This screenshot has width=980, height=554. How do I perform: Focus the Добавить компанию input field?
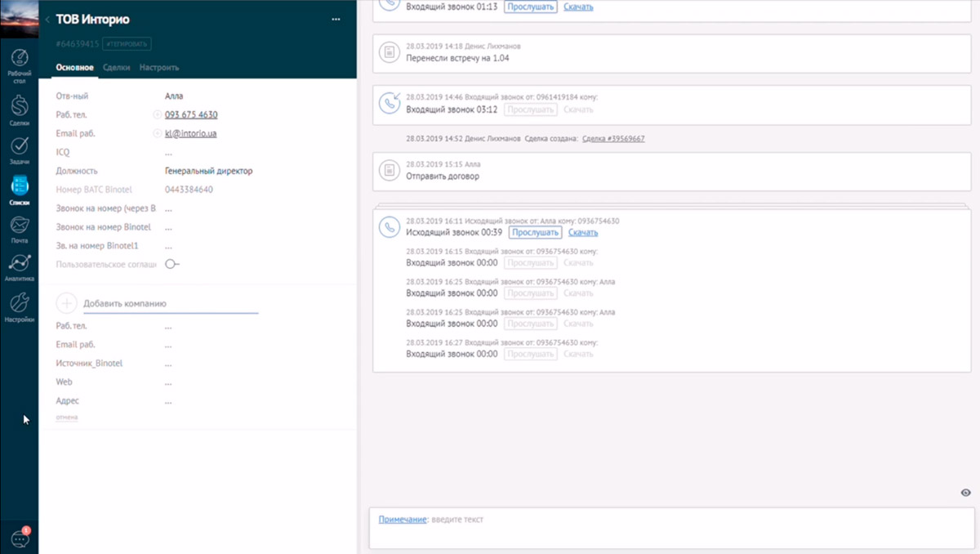tap(171, 304)
